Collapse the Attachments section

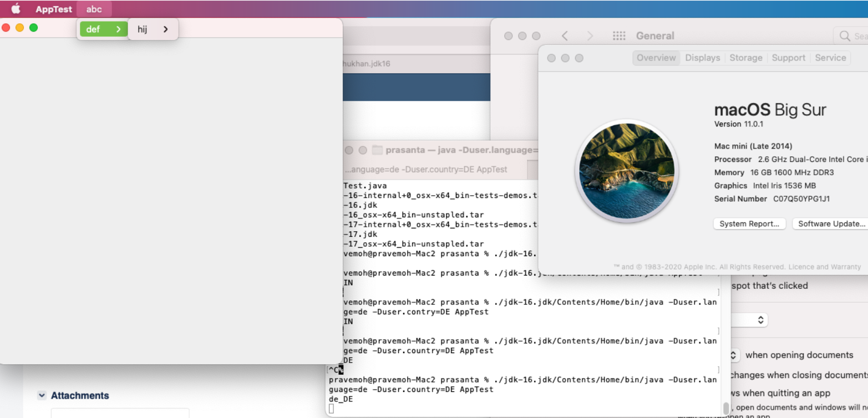42,395
